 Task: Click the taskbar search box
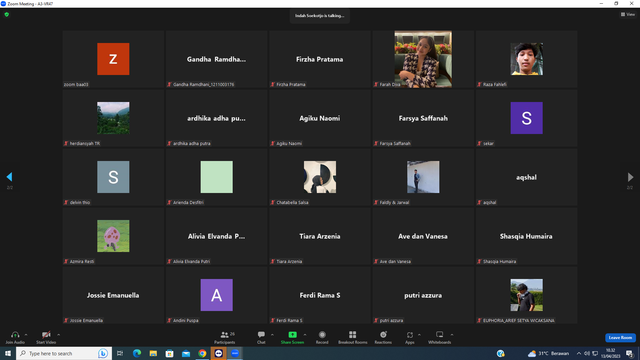pyautogui.click(x=63, y=353)
